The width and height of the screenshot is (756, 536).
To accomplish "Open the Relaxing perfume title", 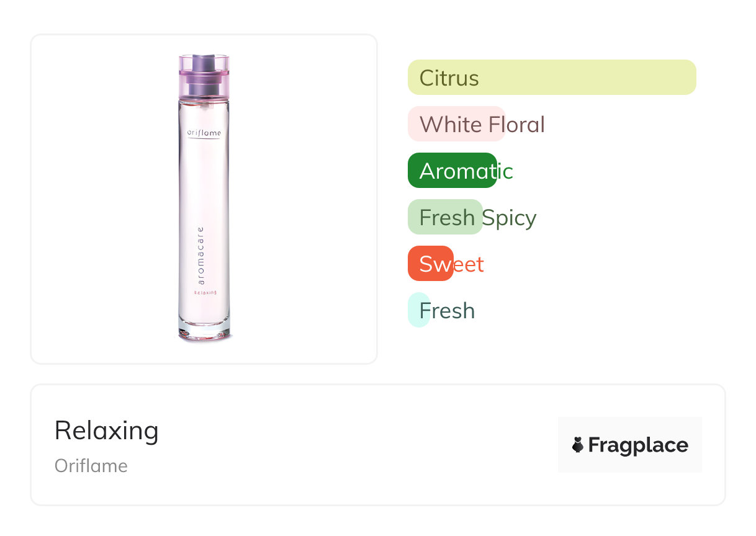I will 107,431.
